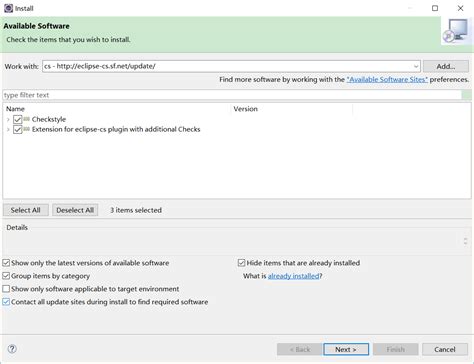Click the install wizard computer image

point(457,31)
